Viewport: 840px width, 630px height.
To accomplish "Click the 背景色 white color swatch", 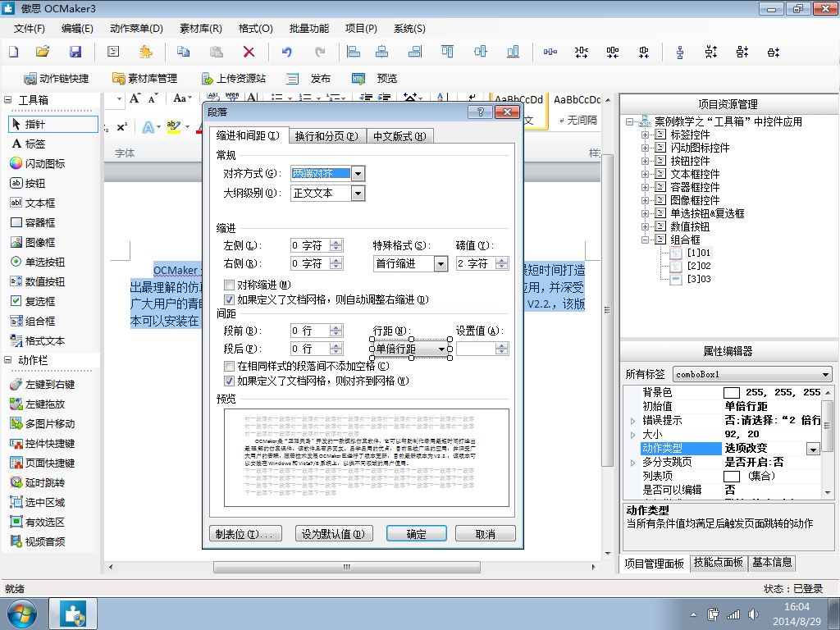I will tap(731, 393).
